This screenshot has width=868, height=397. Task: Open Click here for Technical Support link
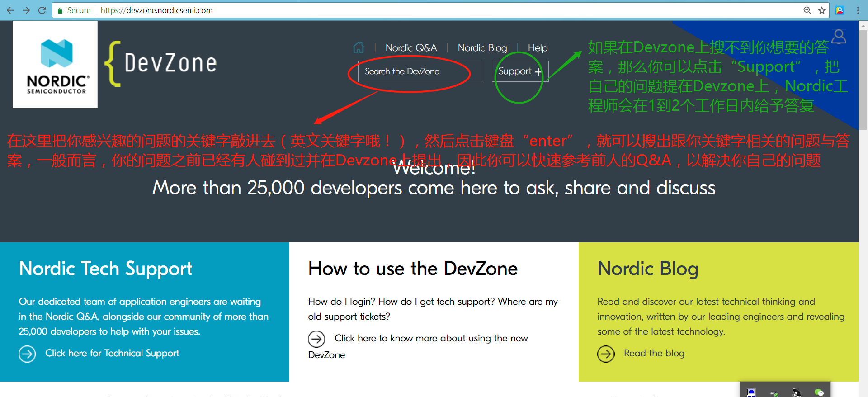tap(112, 353)
